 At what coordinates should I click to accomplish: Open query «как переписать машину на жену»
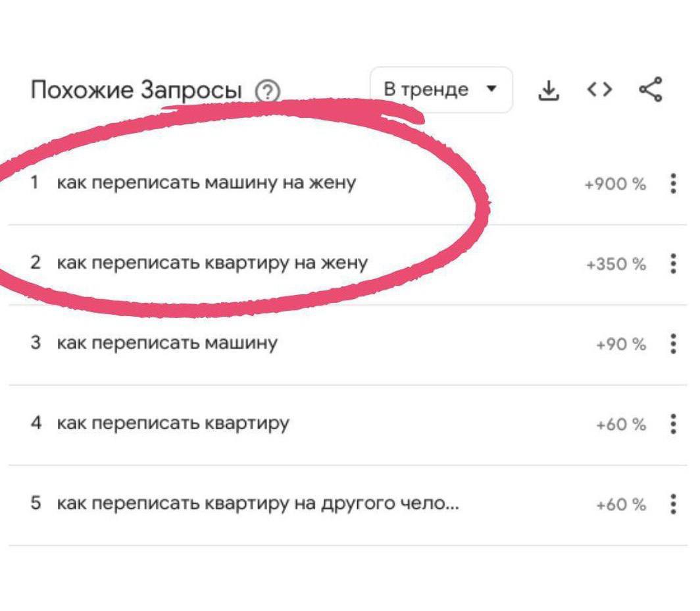(x=206, y=182)
